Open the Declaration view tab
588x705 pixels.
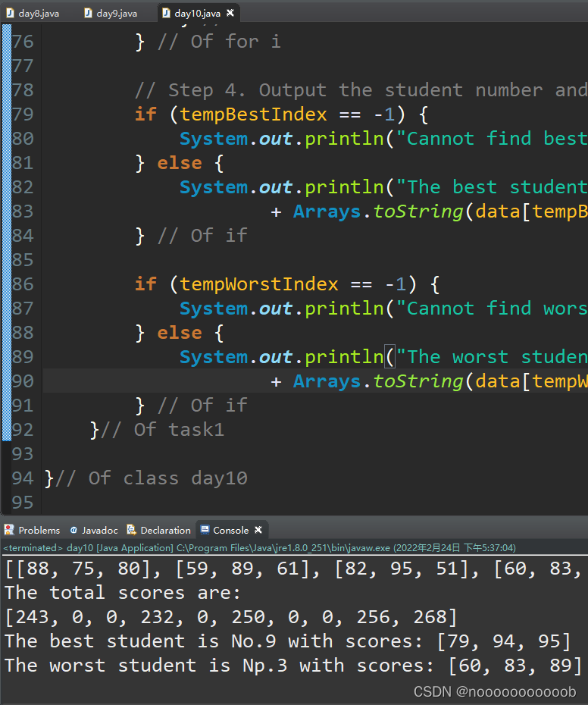click(x=159, y=530)
